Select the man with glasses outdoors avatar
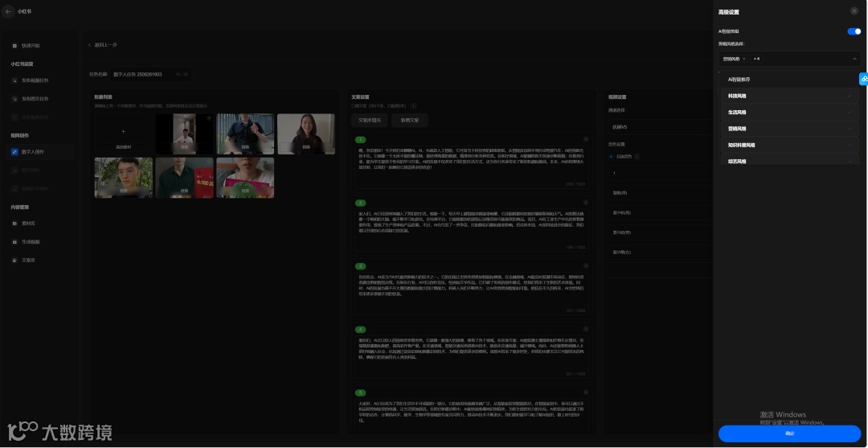The width and height of the screenshot is (868, 448). coord(124,178)
